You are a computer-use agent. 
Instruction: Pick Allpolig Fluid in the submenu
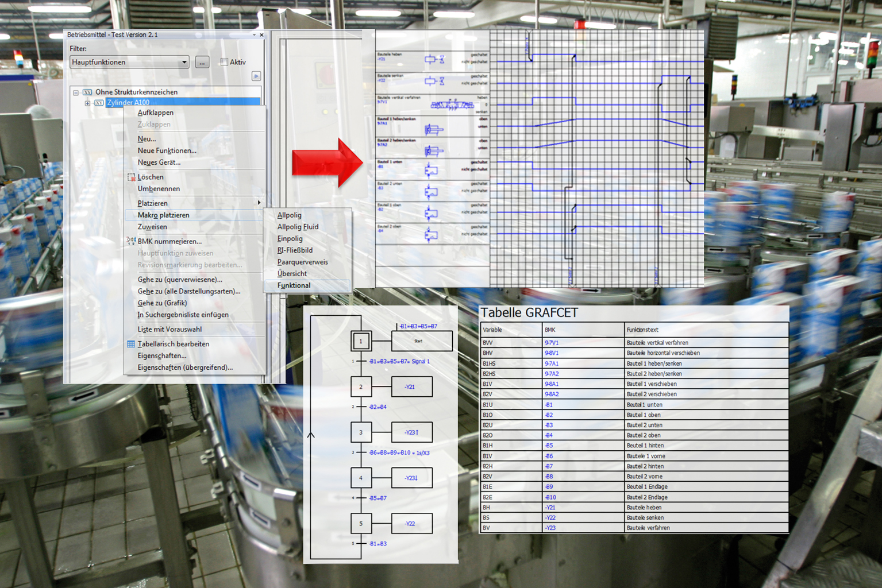tap(298, 227)
